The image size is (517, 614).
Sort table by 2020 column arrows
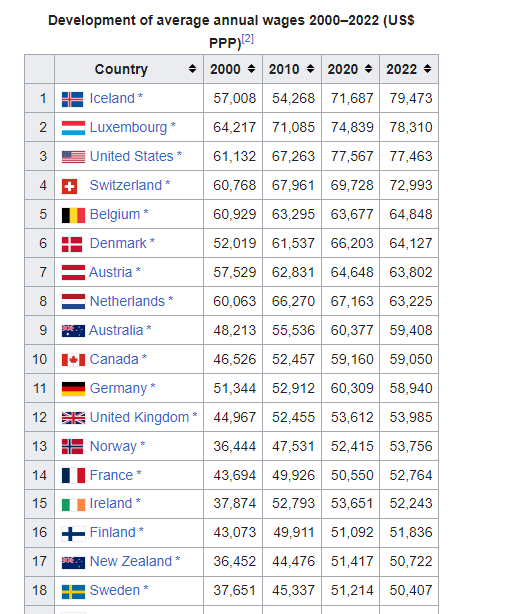(368, 69)
